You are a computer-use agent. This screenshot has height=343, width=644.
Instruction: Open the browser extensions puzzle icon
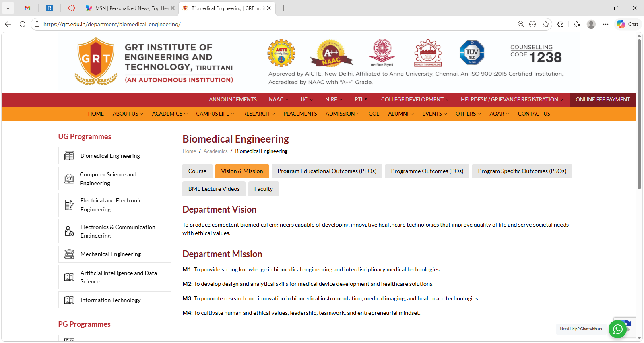click(560, 24)
